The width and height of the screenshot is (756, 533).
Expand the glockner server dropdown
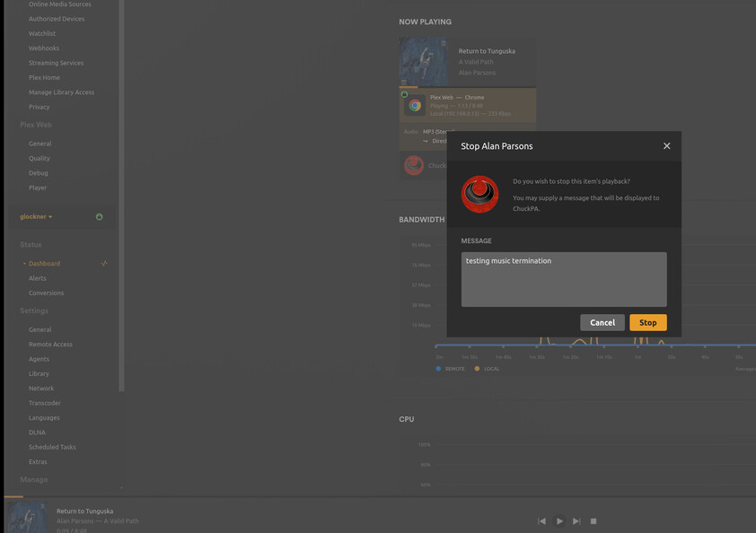(36, 217)
